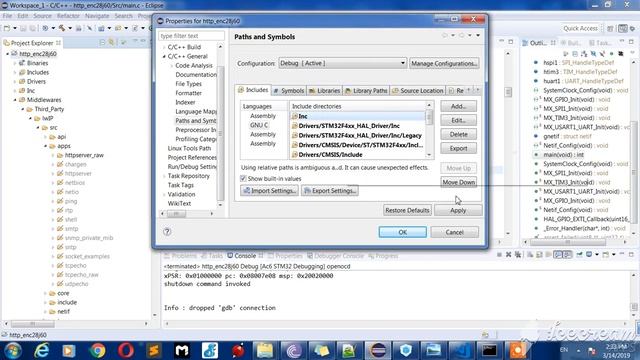640x360 pixels.
Task: Open the Navigate menu
Action: [97, 16]
